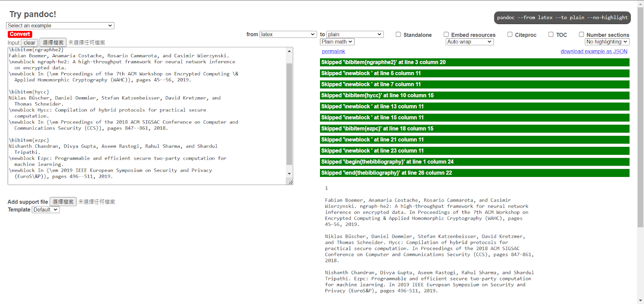Open the permalink link

(333, 51)
